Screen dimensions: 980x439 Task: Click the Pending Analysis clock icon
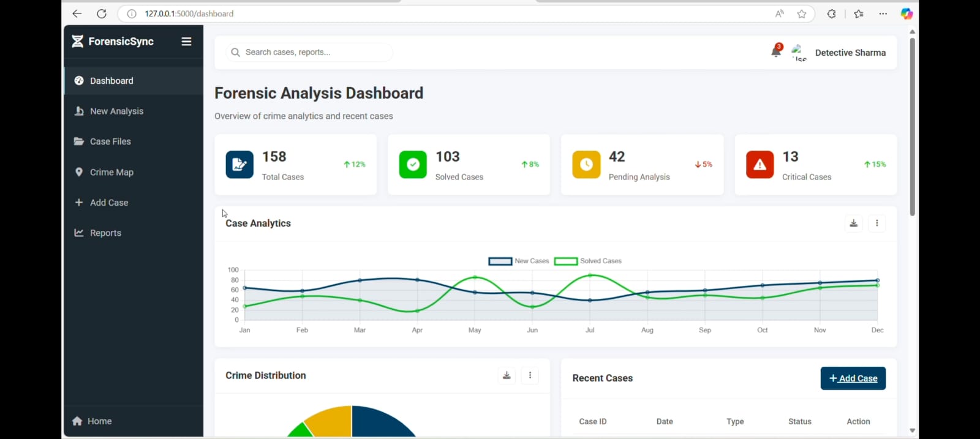point(586,165)
